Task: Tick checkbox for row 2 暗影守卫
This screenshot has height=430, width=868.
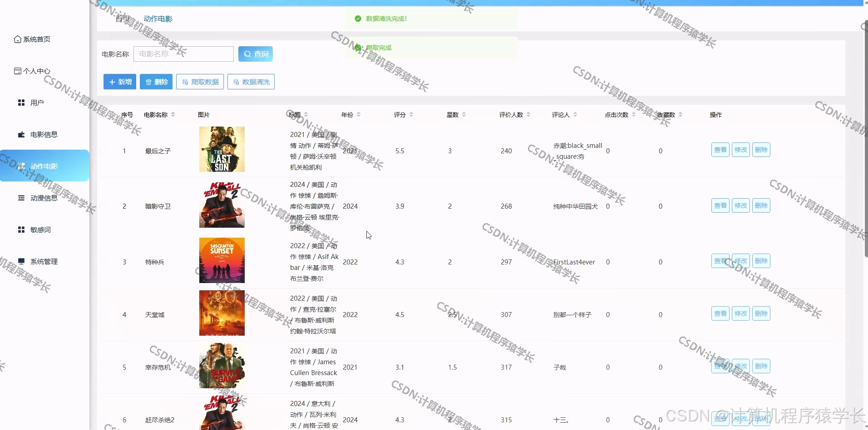Action: (x=103, y=206)
